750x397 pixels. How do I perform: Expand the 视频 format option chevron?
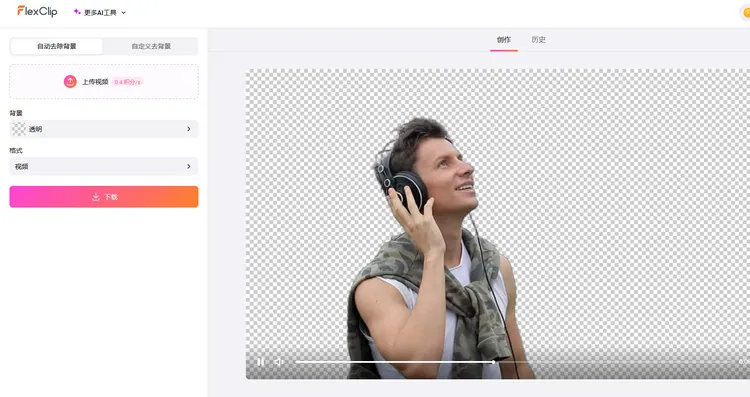pyautogui.click(x=188, y=166)
